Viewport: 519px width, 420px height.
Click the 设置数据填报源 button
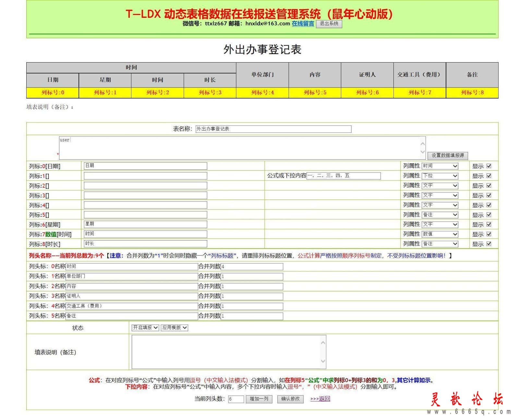point(448,156)
